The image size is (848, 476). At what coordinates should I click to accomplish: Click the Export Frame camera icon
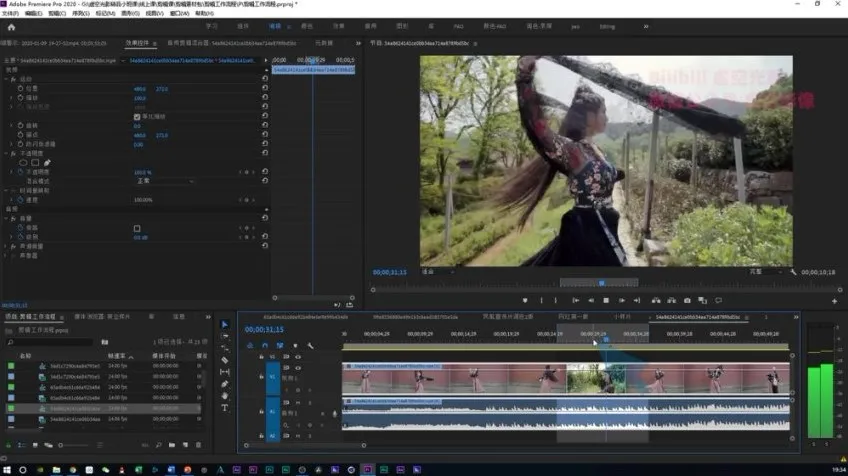[x=687, y=300]
